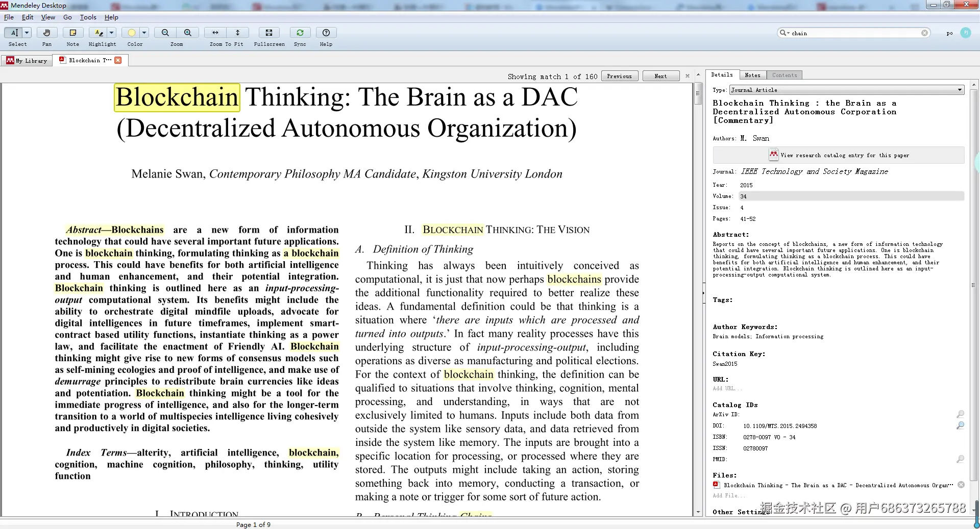The image size is (980, 529).
Task: Open attached Blockchain Thinking PDF file
Action: tap(838, 485)
